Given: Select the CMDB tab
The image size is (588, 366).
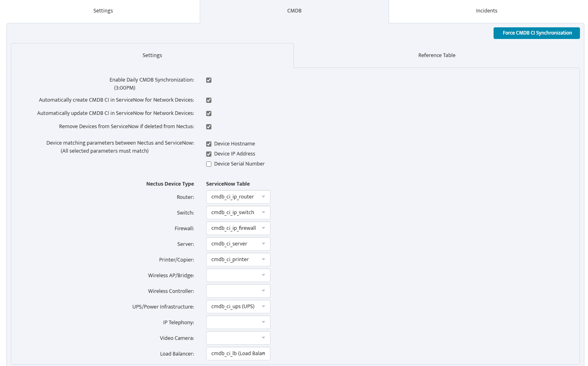Looking at the screenshot, I should point(294,11).
